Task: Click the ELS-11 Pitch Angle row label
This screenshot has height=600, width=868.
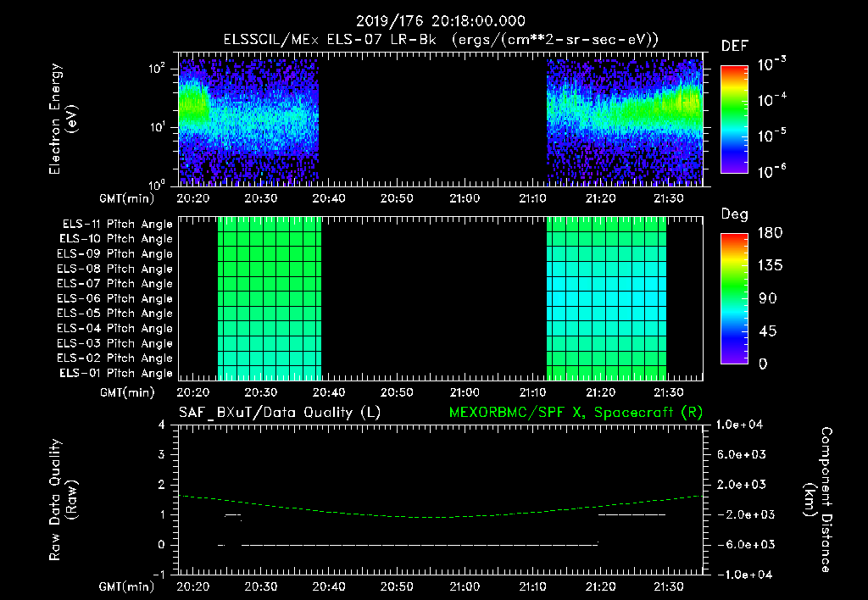Action: pyautogui.click(x=117, y=224)
